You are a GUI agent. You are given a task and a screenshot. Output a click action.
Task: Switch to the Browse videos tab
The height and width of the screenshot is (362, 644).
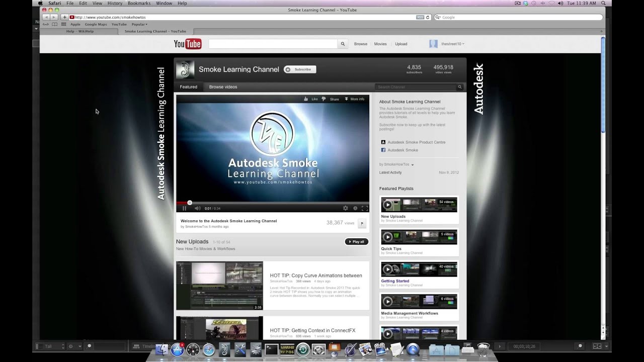[223, 87]
